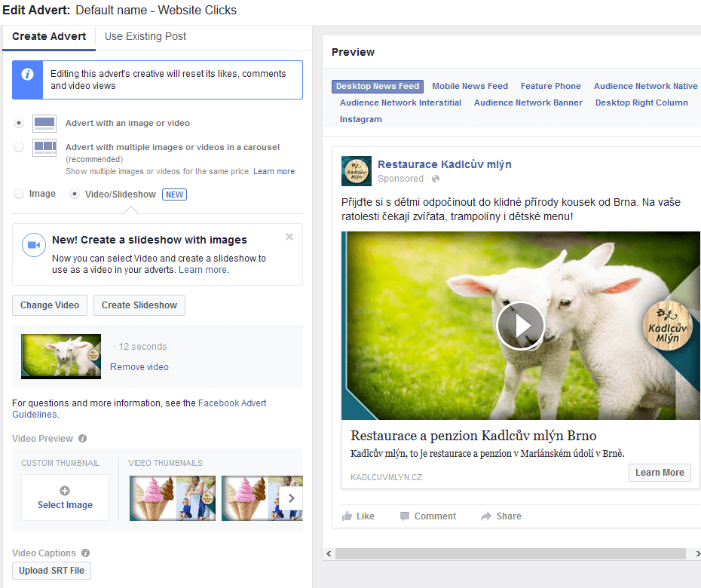
Task: Select the second ice cream video thumbnail
Action: point(262,498)
